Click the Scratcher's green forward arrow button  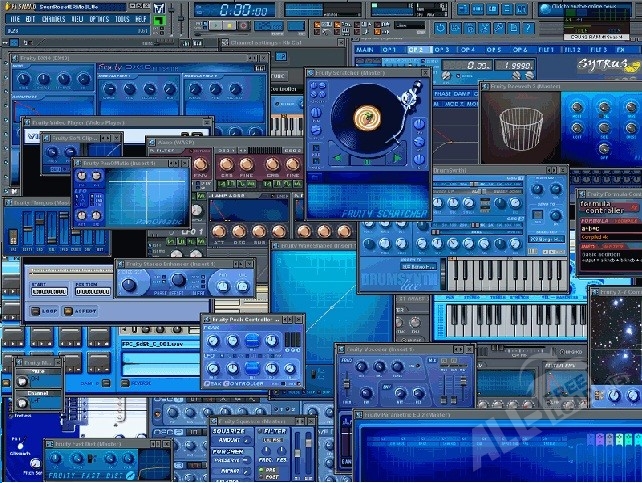point(396,158)
